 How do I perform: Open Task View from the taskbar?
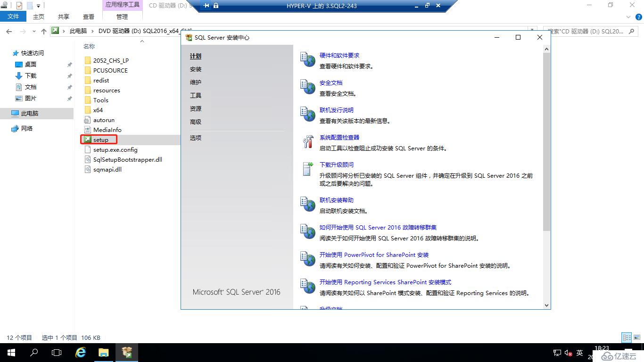pyautogui.click(x=57, y=353)
